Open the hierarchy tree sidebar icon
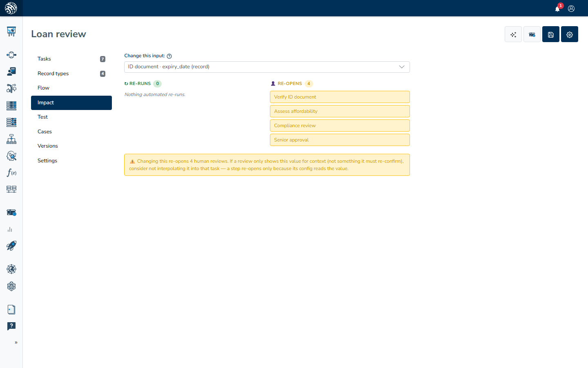The width and height of the screenshot is (588, 368). coord(11,139)
